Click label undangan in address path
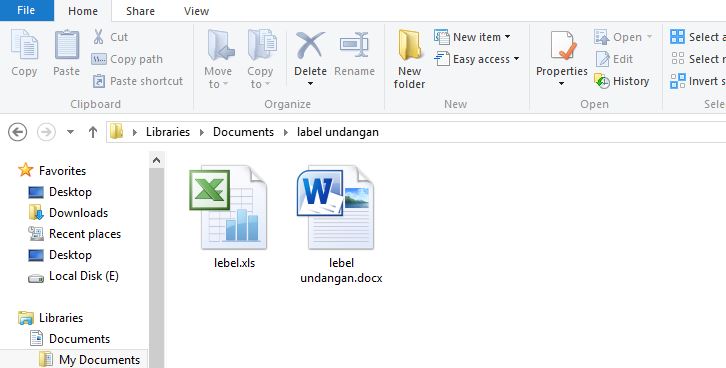This screenshot has height=368, width=726. tap(338, 132)
